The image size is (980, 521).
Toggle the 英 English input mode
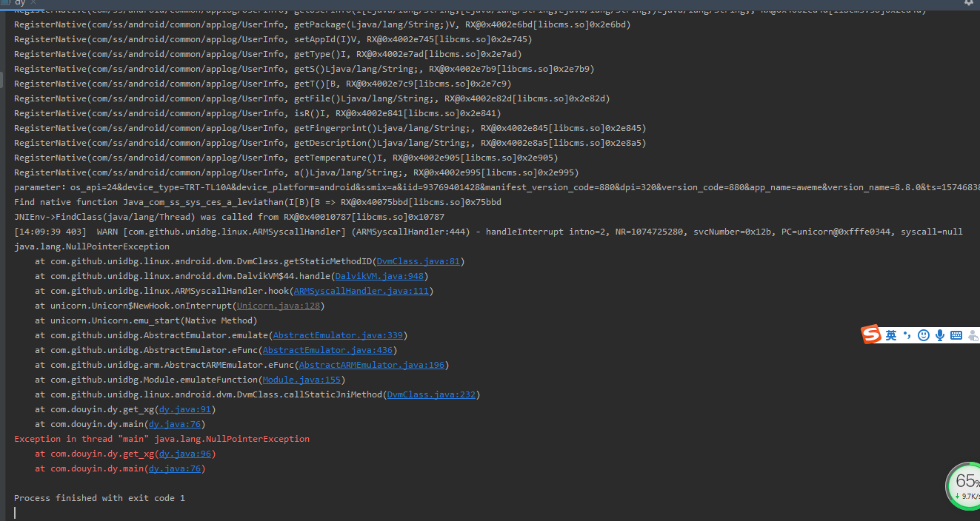(x=891, y=335)
